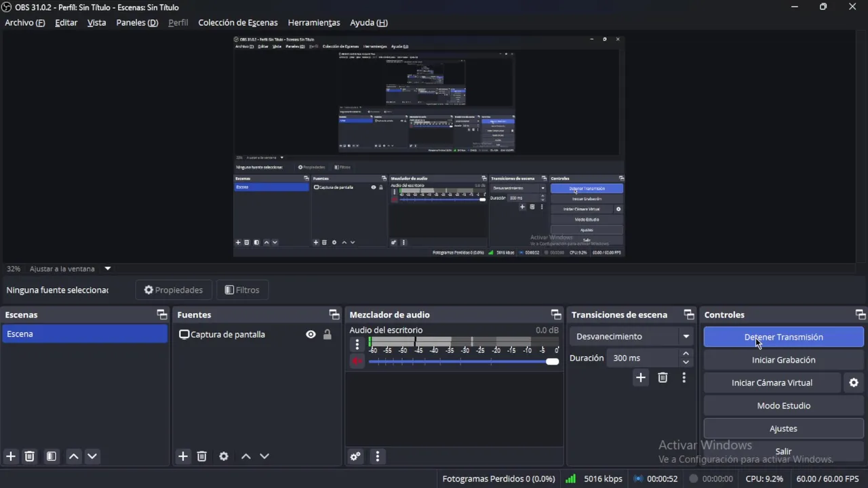Image resolution: width=868 pixels, height=488 pixels.
Task: Undock the Fuentes panel
Action: click(x=334, y=314)
